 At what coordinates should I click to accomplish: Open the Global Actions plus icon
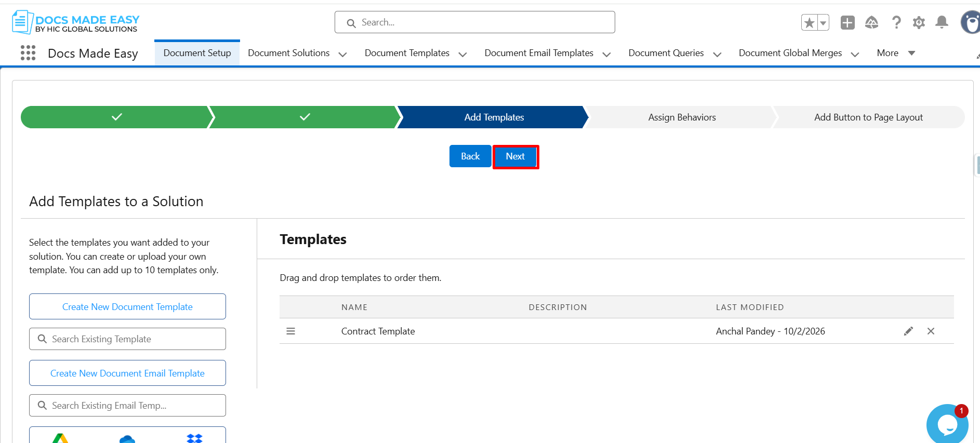click(x=847, y=23)
